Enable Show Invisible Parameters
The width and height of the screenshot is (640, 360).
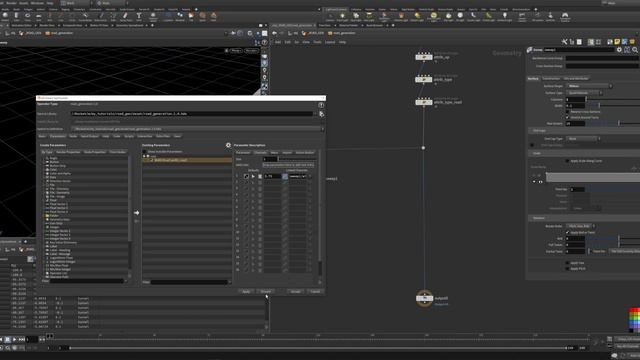coord(144,152)
